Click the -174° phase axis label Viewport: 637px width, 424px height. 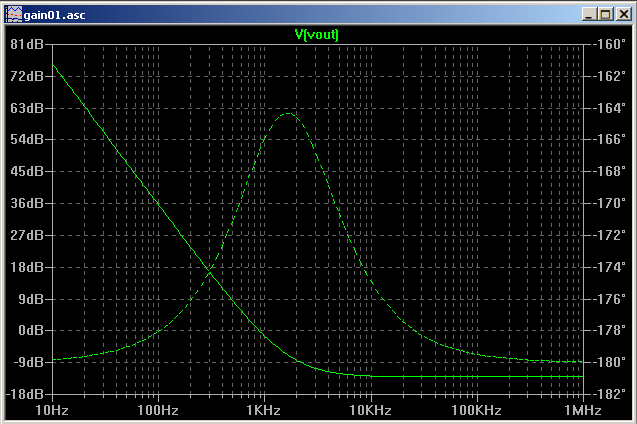coord(609,267)
